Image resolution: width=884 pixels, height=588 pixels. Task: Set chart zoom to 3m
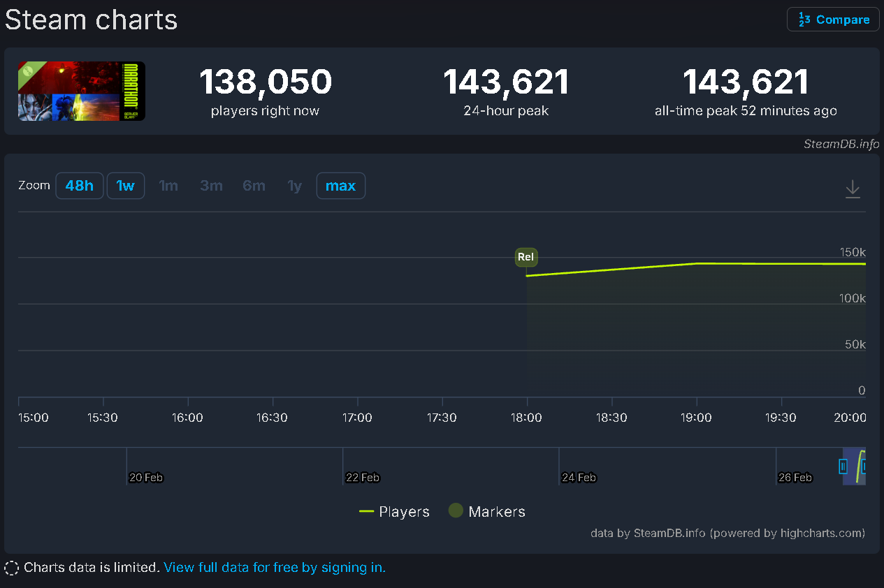point(211,186)
